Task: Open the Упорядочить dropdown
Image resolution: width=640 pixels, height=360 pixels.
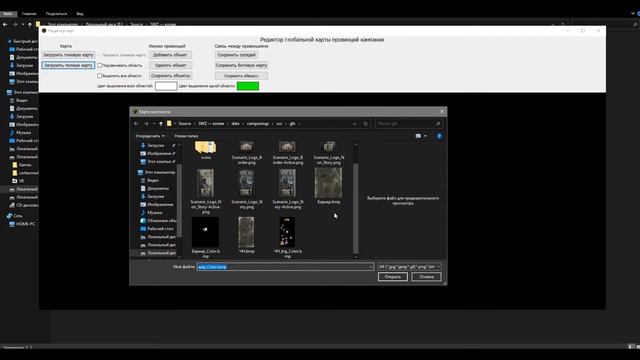Action: click(150, 136)
